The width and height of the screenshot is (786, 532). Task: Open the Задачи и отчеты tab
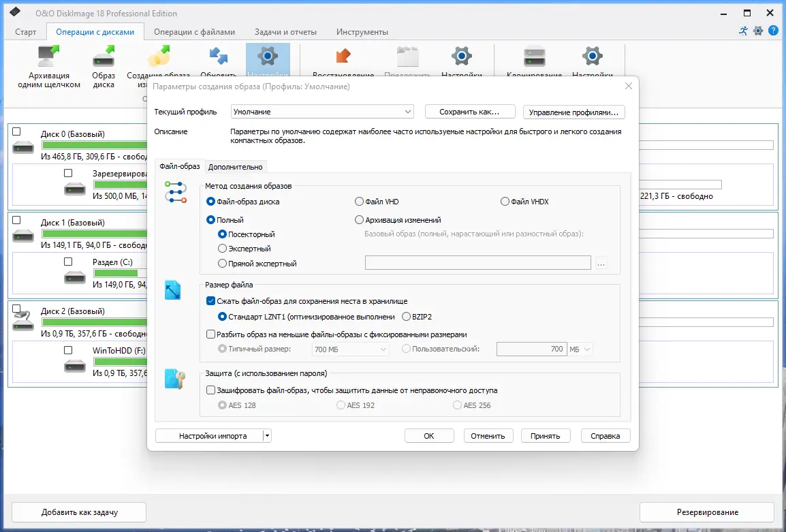[x=286, y=32]
